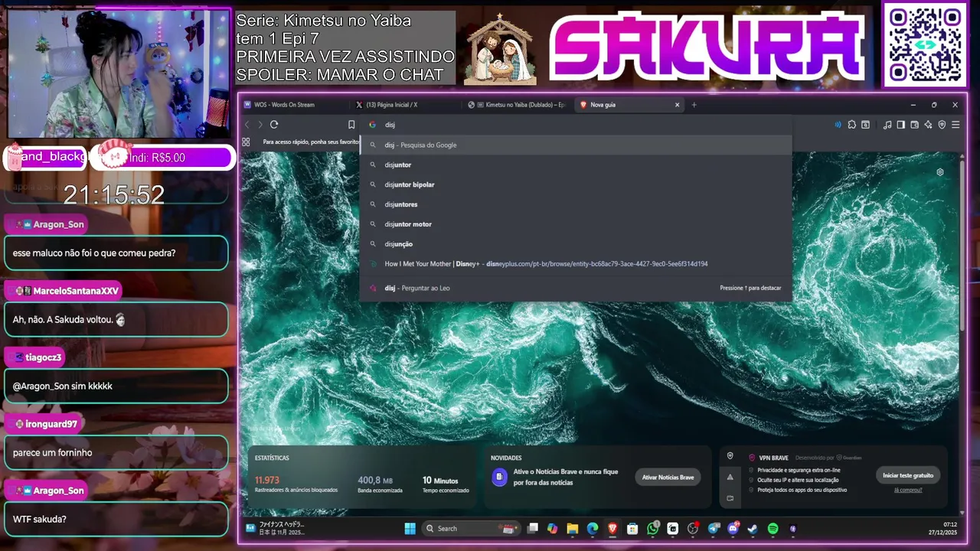Click the address bar containing 'disj'
This screenshot has height=551, width=980.
click(x=576, y=125)
